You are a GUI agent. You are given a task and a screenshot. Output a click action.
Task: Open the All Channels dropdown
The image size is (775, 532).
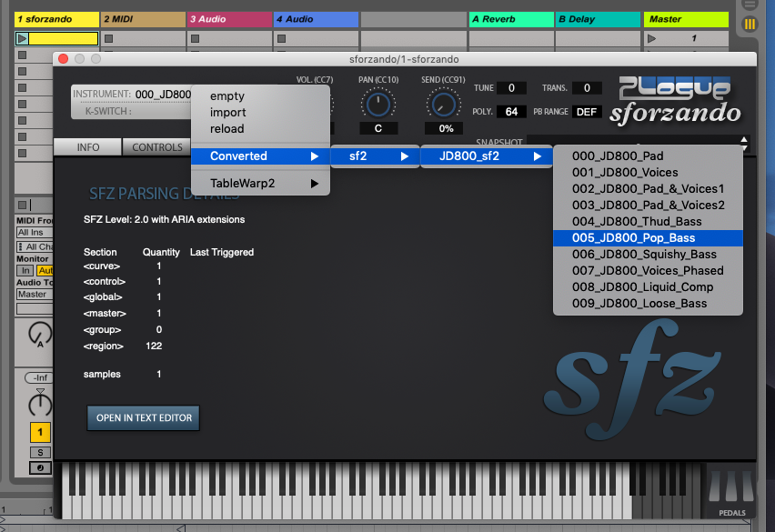coord(35,246)
